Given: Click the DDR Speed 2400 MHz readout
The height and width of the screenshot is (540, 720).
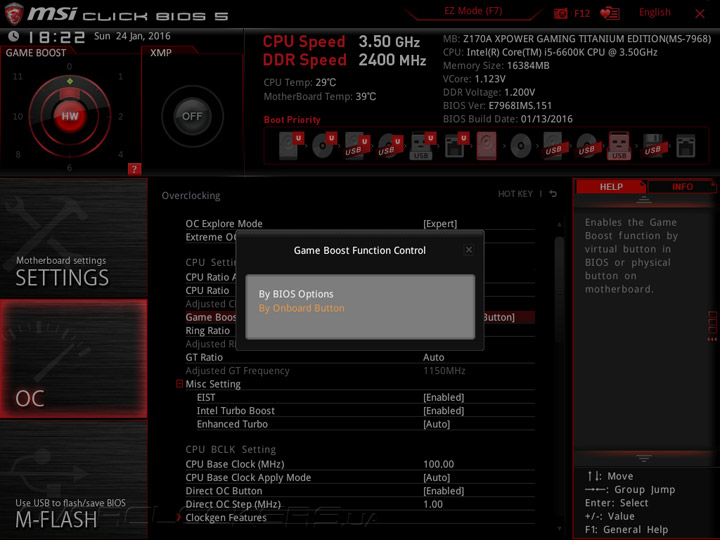Looking at the screenshot, I should 344,60.
